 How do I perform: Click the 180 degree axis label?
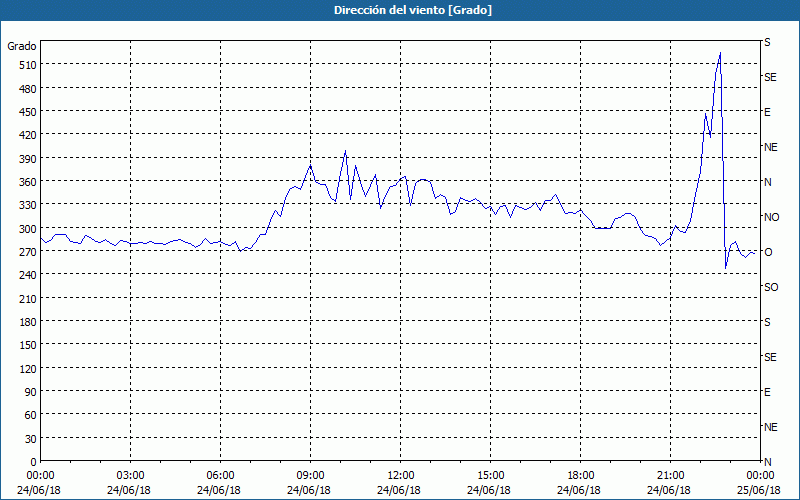pyautogui.click(x=29, y=322)
